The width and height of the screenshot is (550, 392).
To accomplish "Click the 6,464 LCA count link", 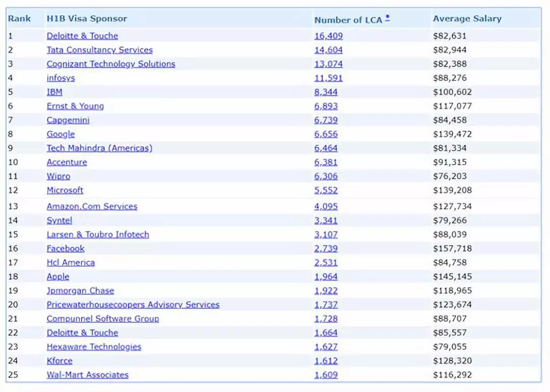I will click(326, 148).
